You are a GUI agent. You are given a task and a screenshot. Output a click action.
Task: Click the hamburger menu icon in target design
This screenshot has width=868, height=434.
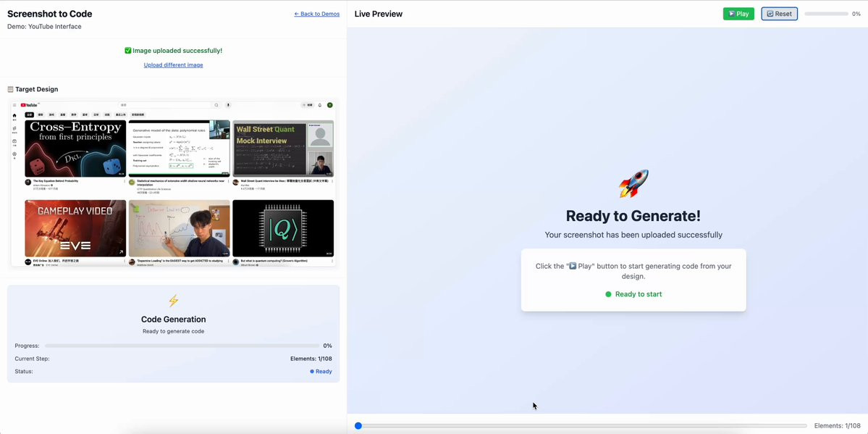pos(14,105)
